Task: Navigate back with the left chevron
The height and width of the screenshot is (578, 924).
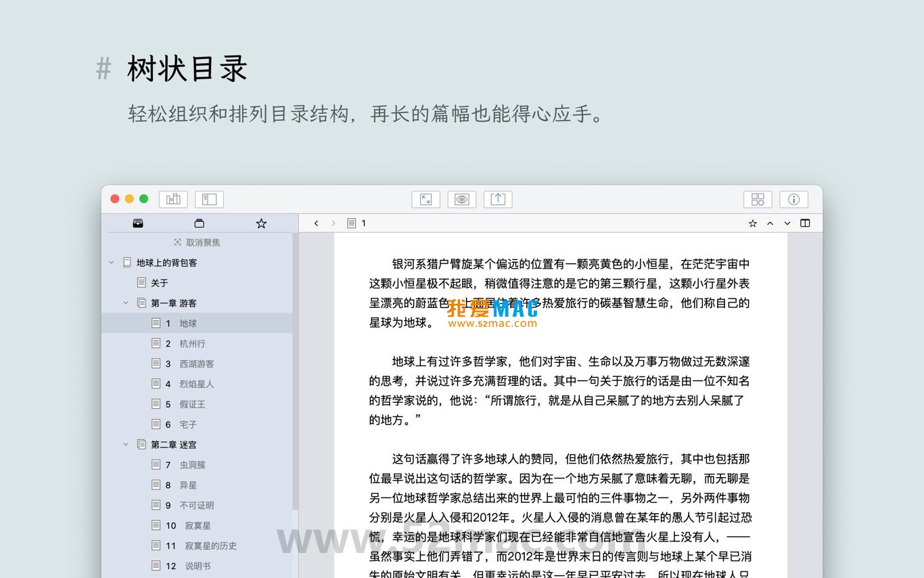Action: point(316,223)
